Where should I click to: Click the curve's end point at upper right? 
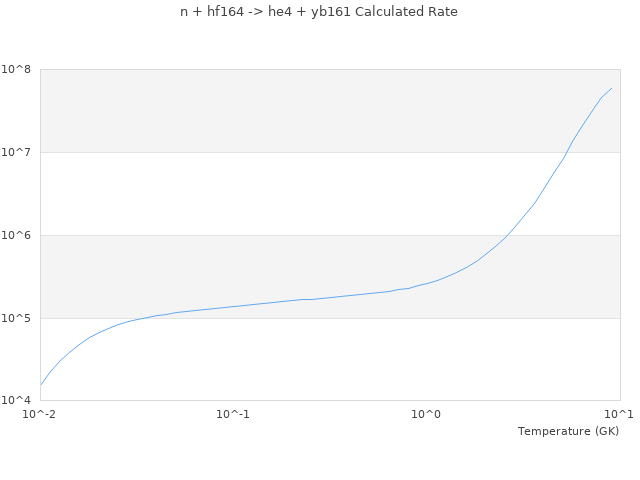point(611,88)
